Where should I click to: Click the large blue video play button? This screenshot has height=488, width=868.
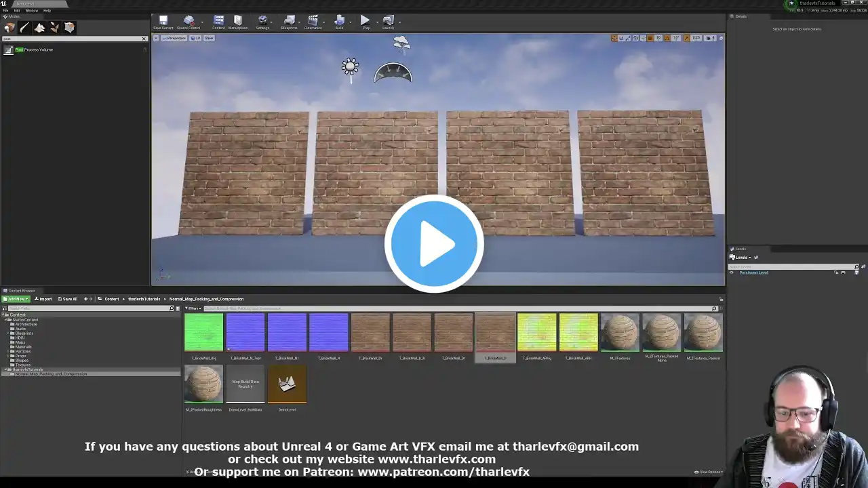pos(434,244)
